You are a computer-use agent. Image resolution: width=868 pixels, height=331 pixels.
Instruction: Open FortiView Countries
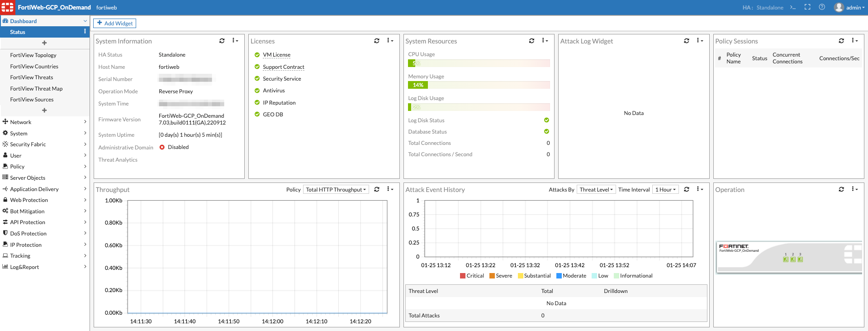click(34, 67)
